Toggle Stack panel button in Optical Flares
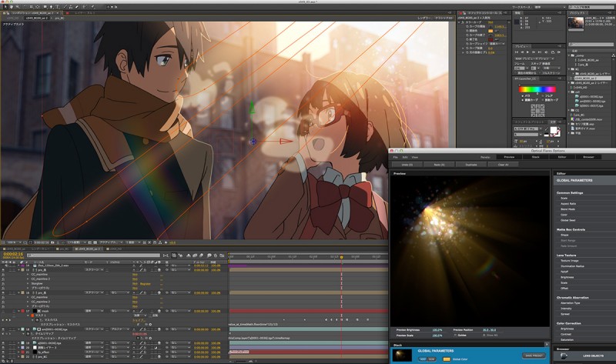The height and width of the screenshot is (364, 616). click(x=535, y=157)
